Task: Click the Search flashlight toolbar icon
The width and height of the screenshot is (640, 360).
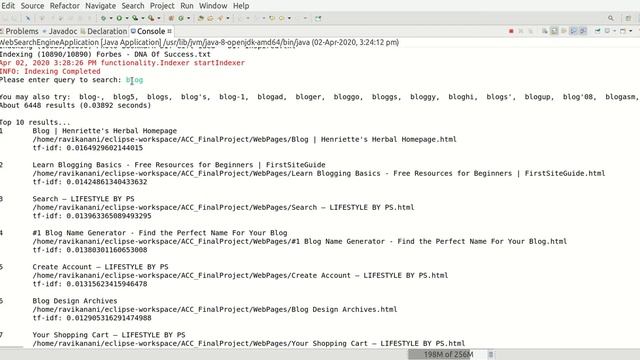Action: point(220,18)
